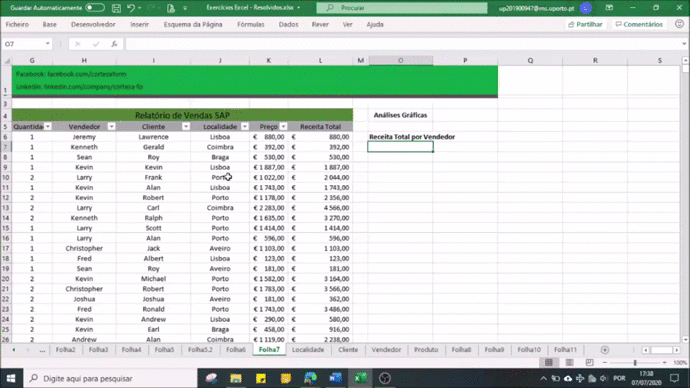Screen dimensions: 690x388
Task: Click the Comentários button
Action: [639, 25]
